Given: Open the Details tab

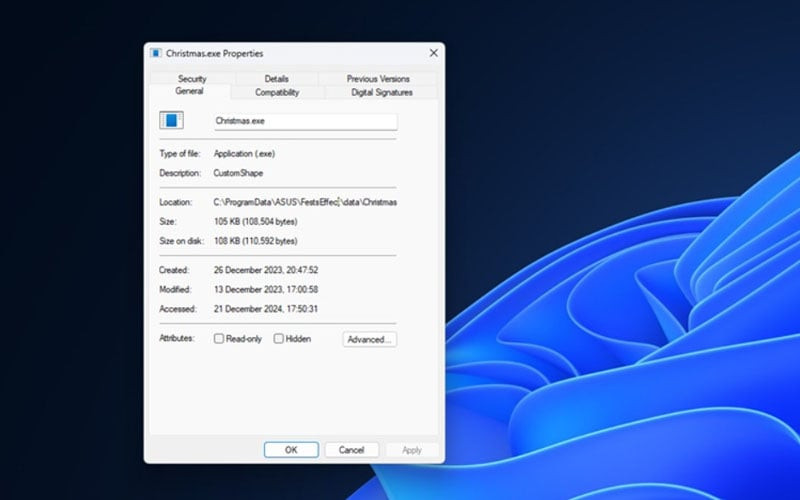Looking at the screenshot, I should (277, 79).
